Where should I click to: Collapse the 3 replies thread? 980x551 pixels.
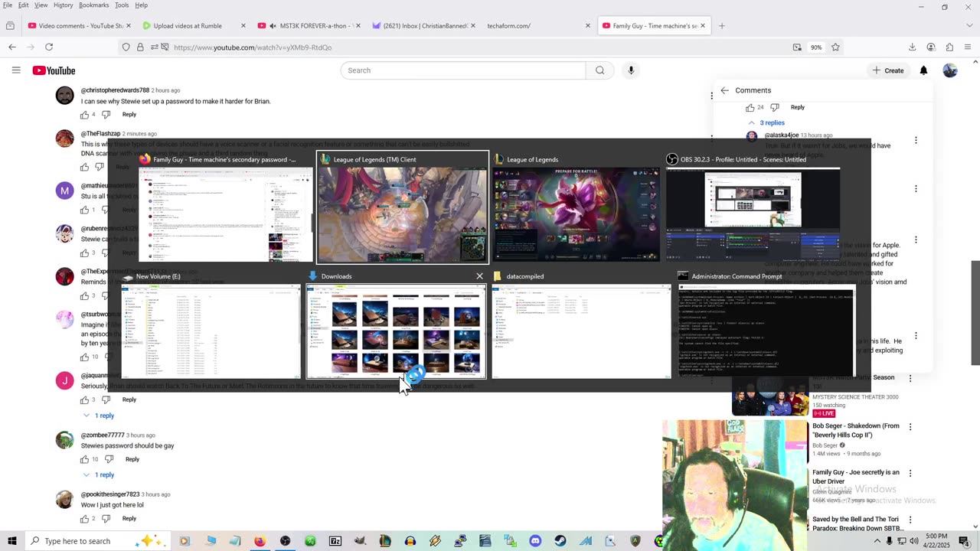pyautogui.click(x=766, y=122)
